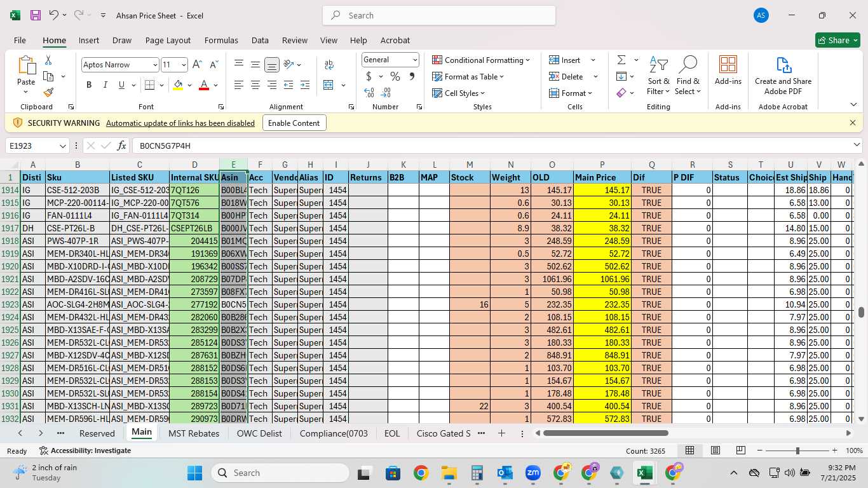Apply yellow Fill Color swatch
Screen dimensions: 868x488
click(x=178, y=85)
